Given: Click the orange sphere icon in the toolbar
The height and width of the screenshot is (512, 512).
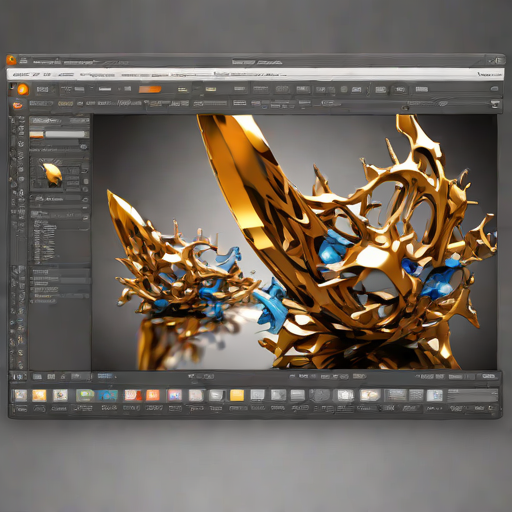Looking at the screenshot, I should (x=23, y=89).
